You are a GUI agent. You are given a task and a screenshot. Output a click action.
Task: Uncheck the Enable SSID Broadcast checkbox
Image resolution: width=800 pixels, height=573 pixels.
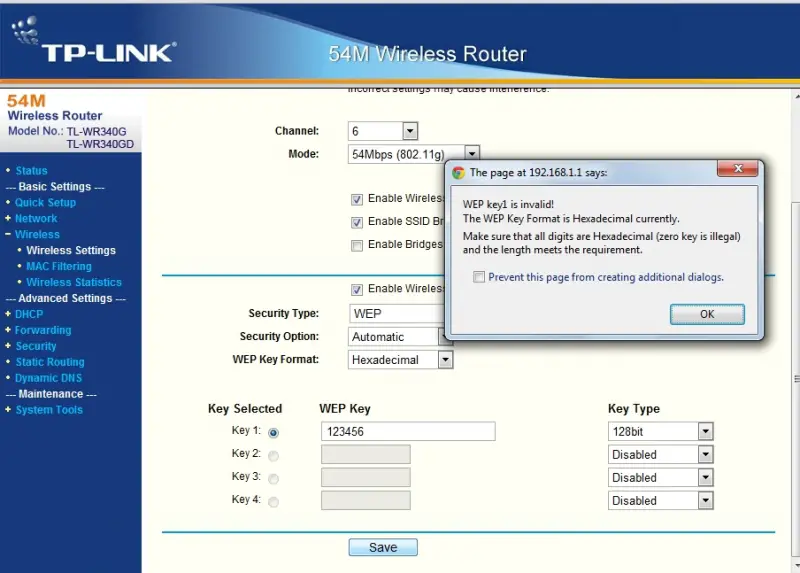tap(357, 222)
